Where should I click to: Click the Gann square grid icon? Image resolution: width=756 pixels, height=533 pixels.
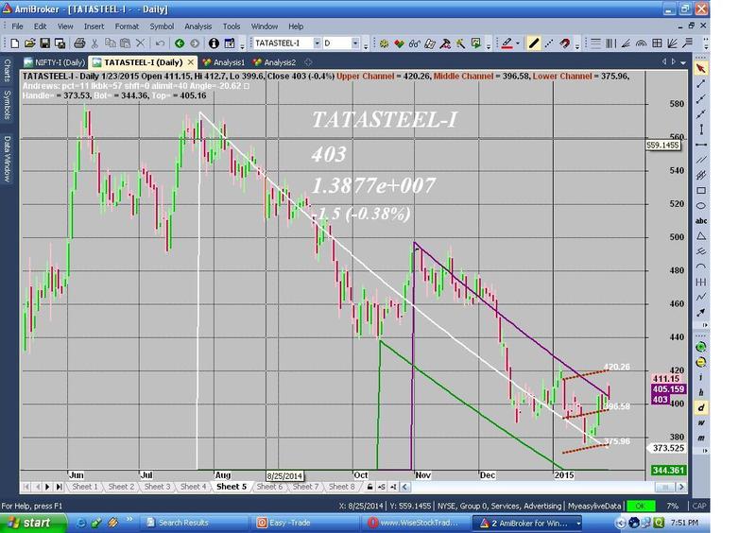[x=657, y=43]
